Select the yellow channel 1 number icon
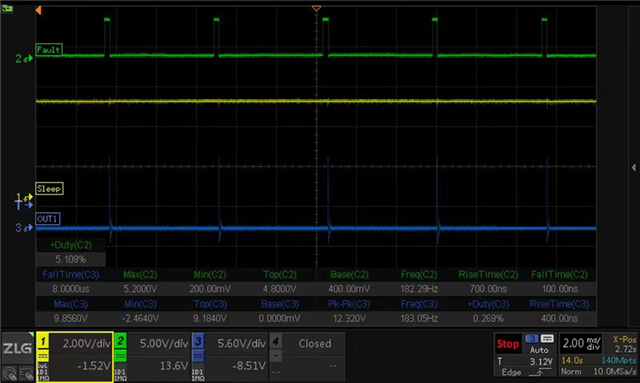The height and width of the screenshot is (383, 640). click(x=43, y=341)
